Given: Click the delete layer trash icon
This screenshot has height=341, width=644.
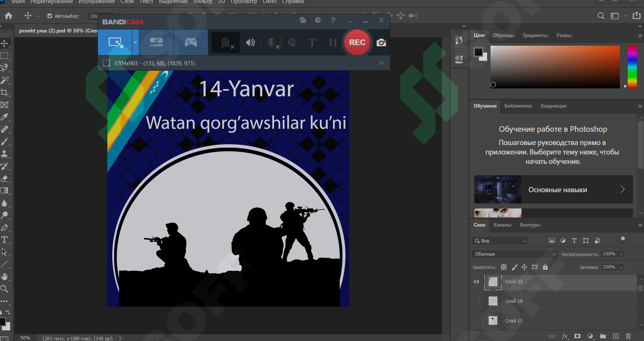Looking at the screenshot, I should [x=628, y=336].
